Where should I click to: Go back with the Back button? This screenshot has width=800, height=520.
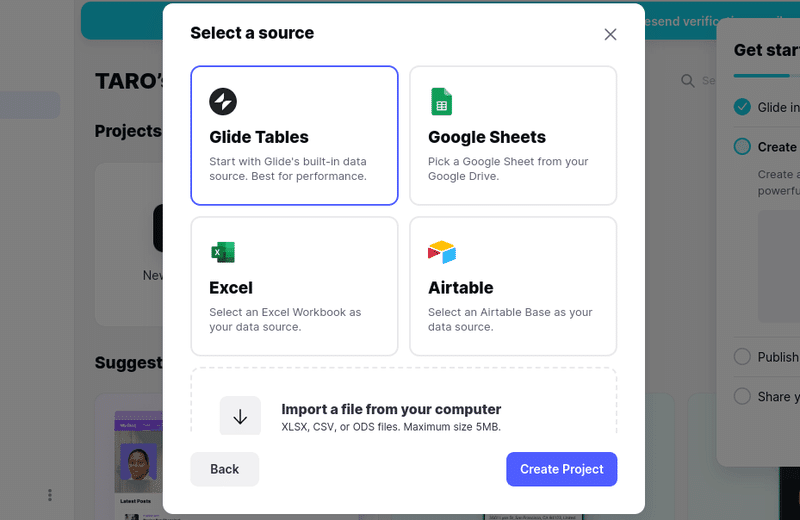pyautogui.click(x=224, y=469)
